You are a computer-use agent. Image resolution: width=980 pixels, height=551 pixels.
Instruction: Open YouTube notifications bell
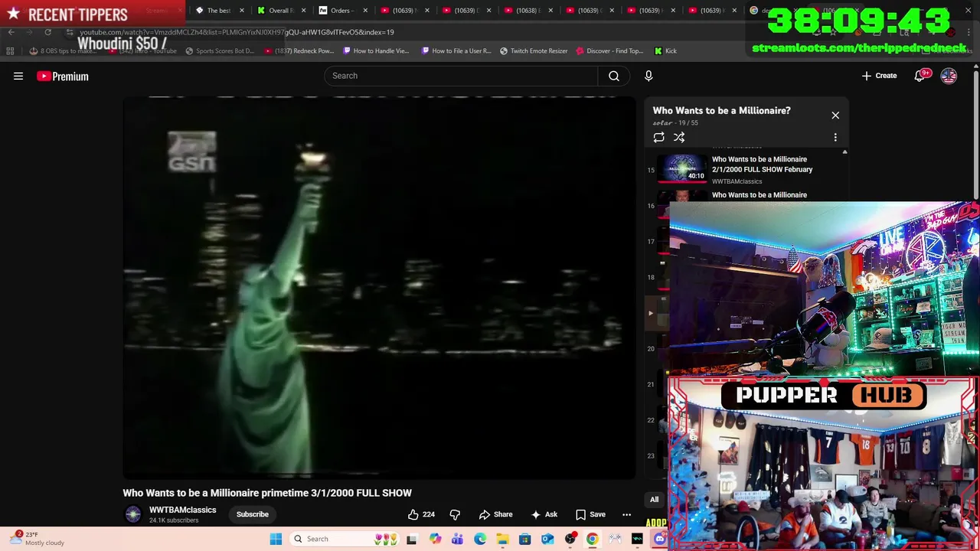pyautogui.click(x=920, y=76)
